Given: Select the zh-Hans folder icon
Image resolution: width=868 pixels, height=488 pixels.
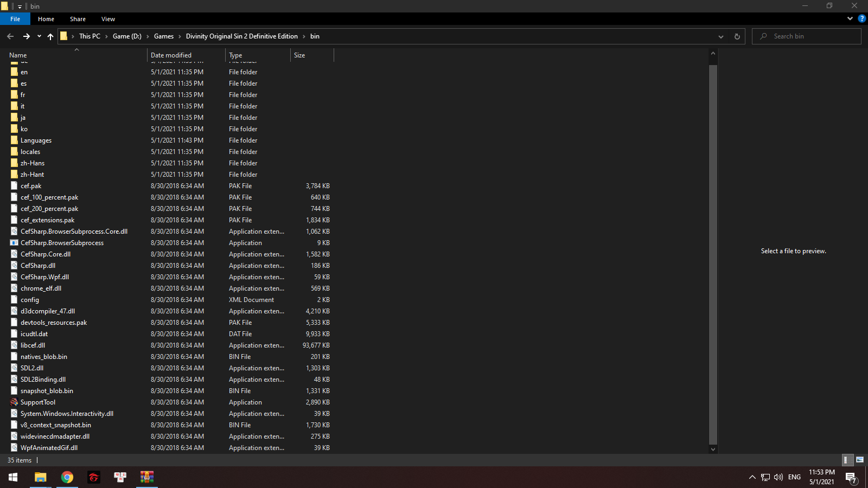Looking at the screenshot, I should [14, 163].
